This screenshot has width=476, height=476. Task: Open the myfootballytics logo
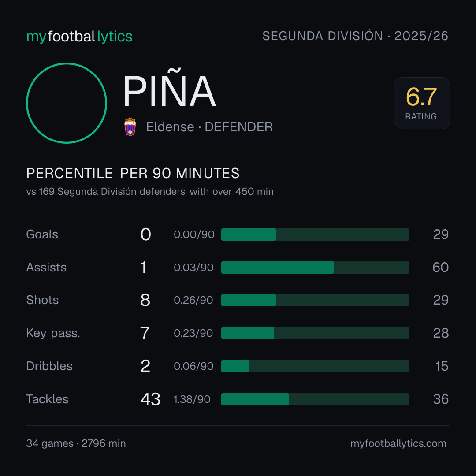click(79, 37)
